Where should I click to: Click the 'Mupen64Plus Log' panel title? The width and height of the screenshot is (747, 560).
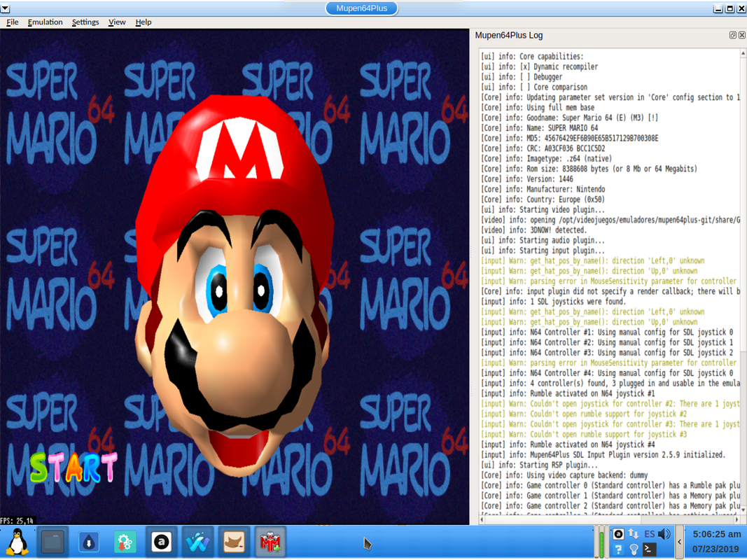pyautogui.click(x=509, y=35)
